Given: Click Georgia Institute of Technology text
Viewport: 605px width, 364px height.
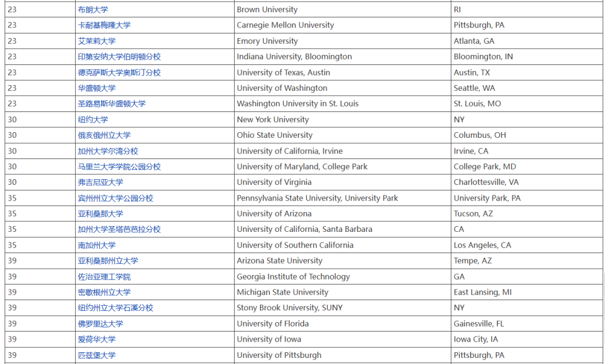Looking at the screenshot, I should pyautogui.click(x=293, y=277).
